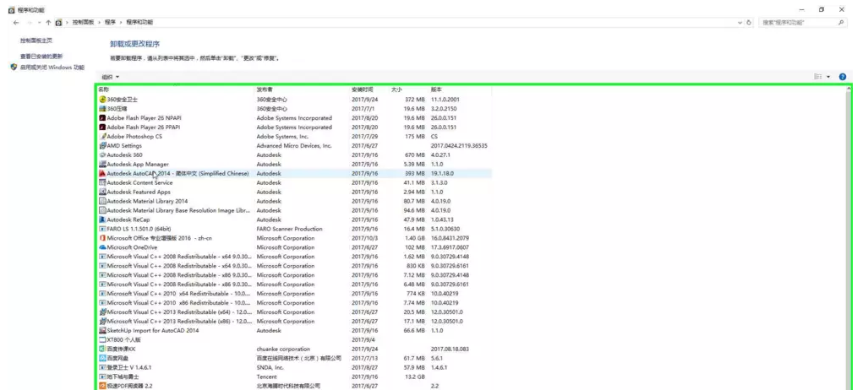868x390 pixels.
Task: Go up one folder level with Up arrow
Action: click(49, 23)
